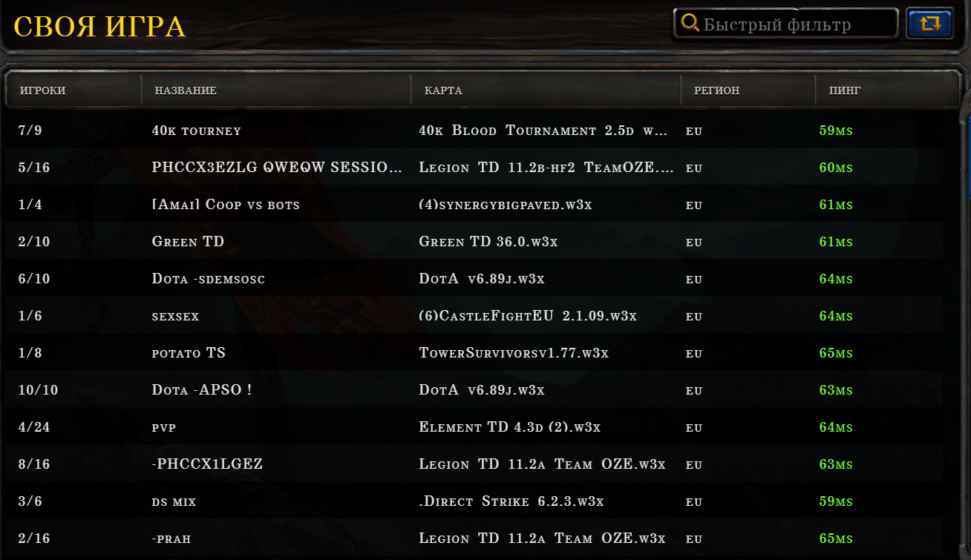Pick the CastleFightEU 2.1.09 map row
This screenshot has height=560, width=971.
click(474, 315)
